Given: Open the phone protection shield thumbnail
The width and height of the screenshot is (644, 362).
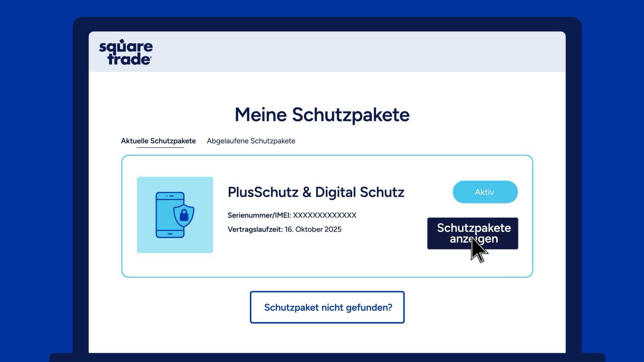Looking at the screenshot, I should pyautogui.click(x=175, y=215).
